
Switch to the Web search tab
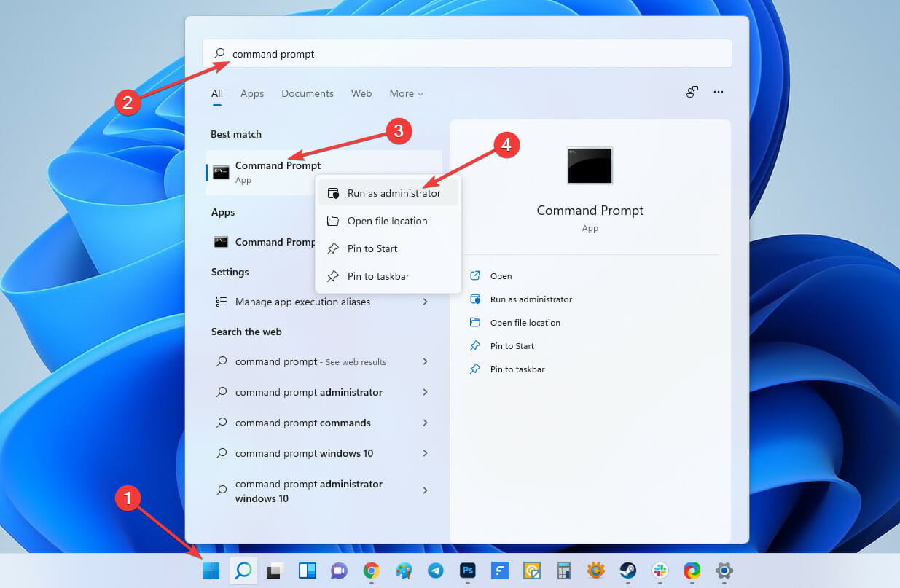coord(361,93)
